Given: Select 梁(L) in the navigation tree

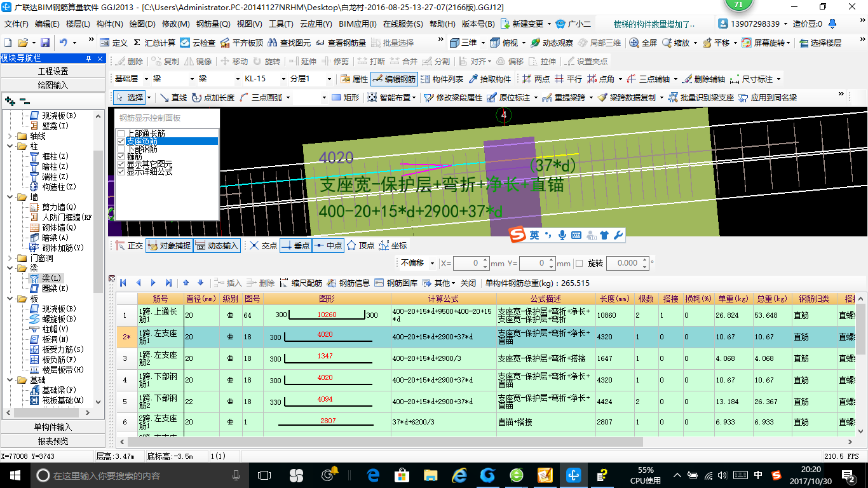Looking at the screenshot, I should coord(51,278).
